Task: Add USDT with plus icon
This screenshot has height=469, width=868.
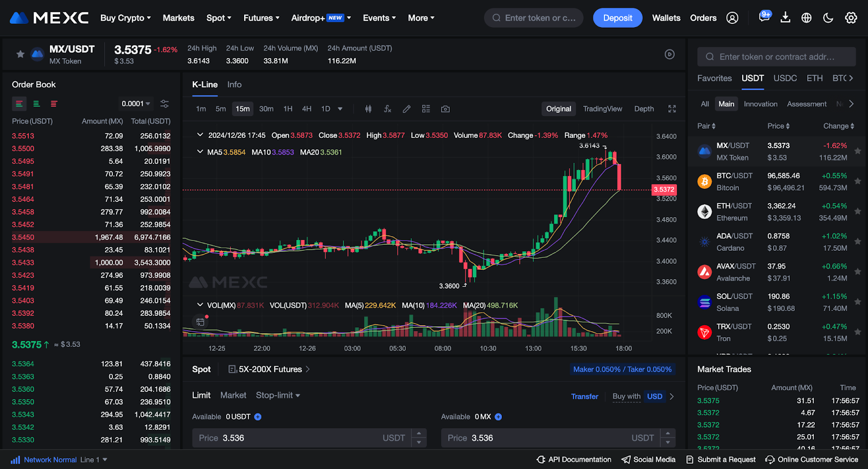Action: click(258, 417)
